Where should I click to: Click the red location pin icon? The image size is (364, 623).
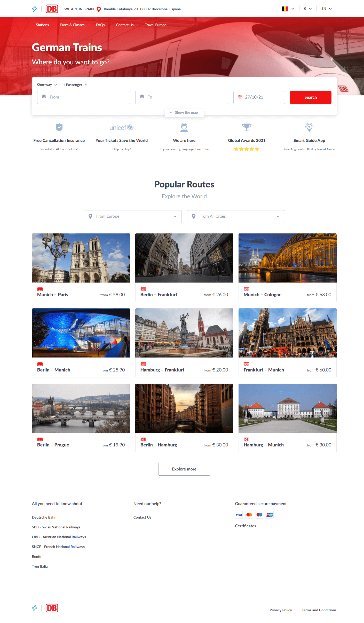tap(99, 9)
